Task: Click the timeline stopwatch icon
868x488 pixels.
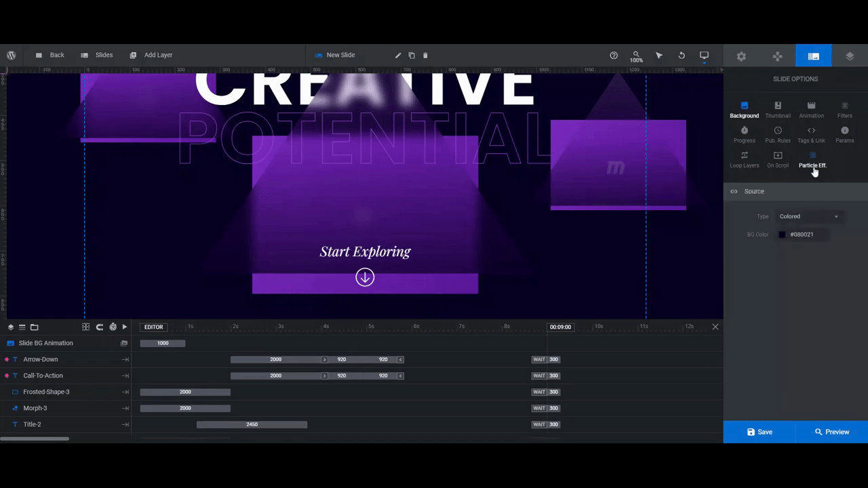Action: point(113,327)
